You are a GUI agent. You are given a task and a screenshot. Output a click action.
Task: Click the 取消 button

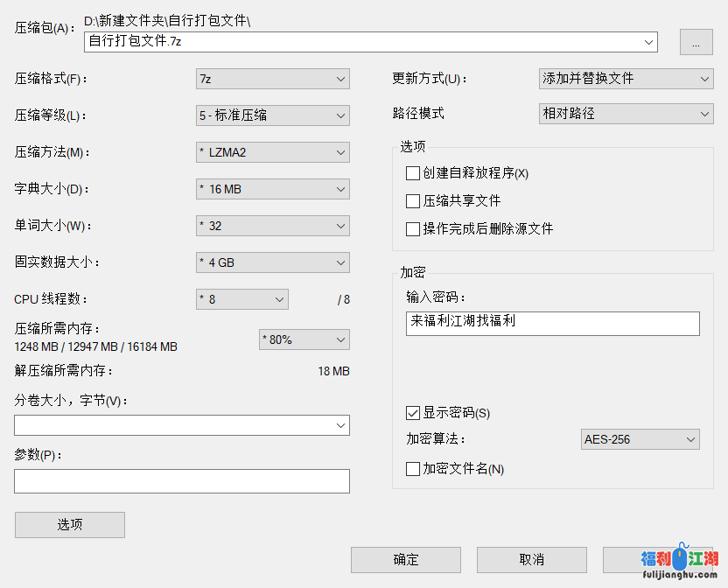click(x=531, y=560)
